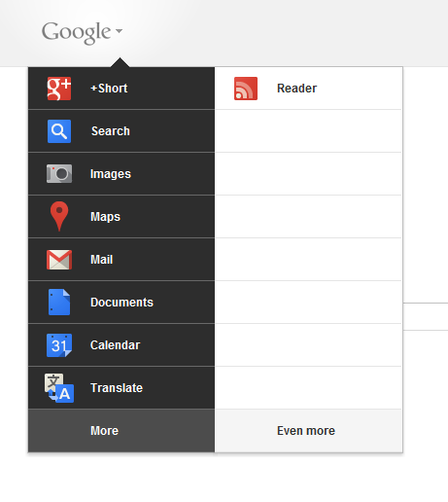This screenshot has height=502, width=448.
Task: Collapse the More submenu
Action: pos(121,431)
